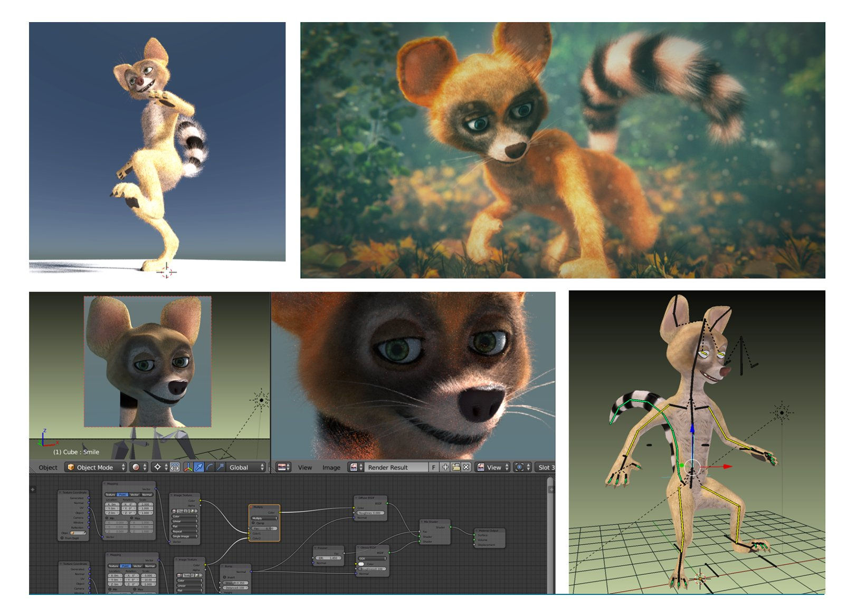Click the plus new image icon
This screenshot has height=616, width=856.
445,467
